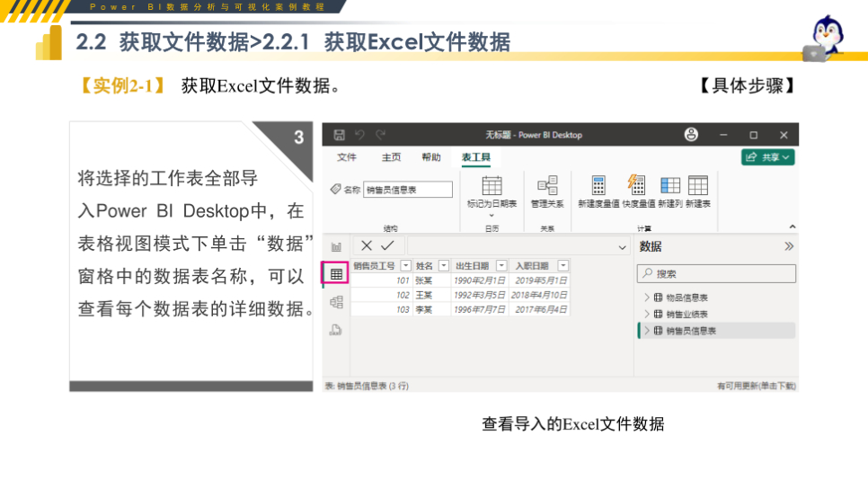Click 新建表 icon
The height and width of the screenshot is (489, 868).
click(697, 185)
